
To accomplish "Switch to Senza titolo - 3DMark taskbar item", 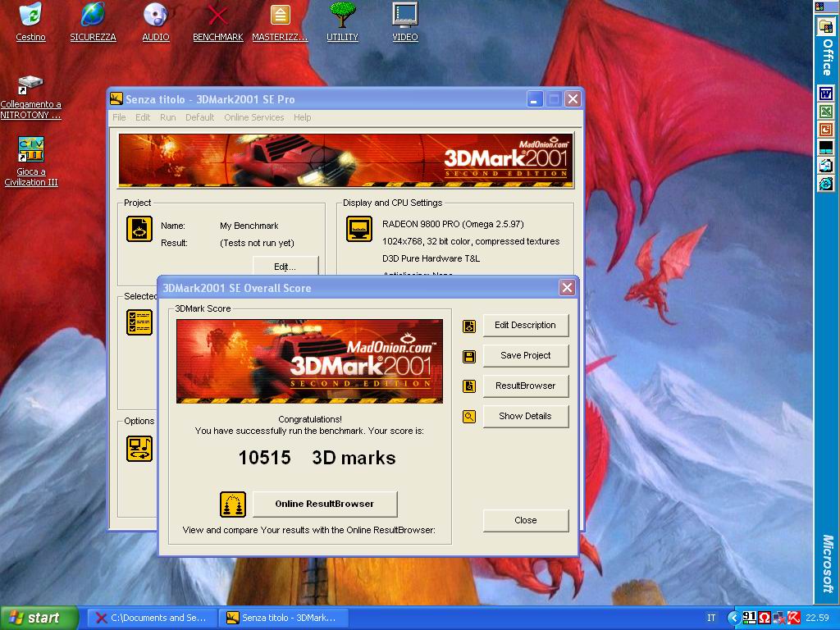I will 283,618.
